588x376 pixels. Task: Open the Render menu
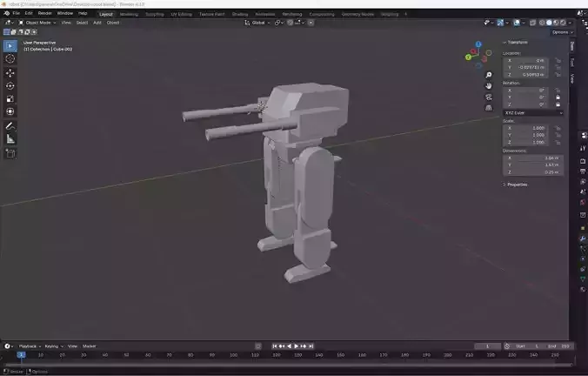pos(45,13)
